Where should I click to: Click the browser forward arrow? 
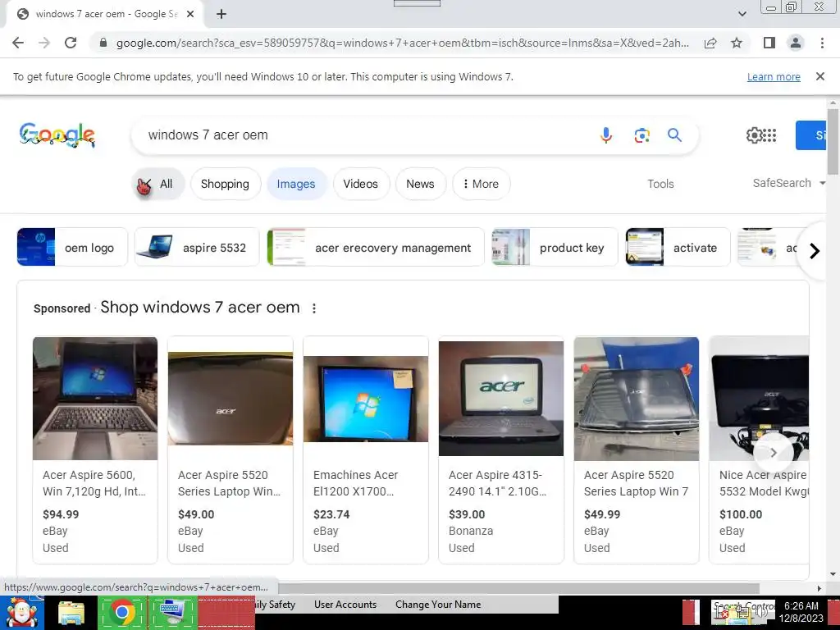44,43
